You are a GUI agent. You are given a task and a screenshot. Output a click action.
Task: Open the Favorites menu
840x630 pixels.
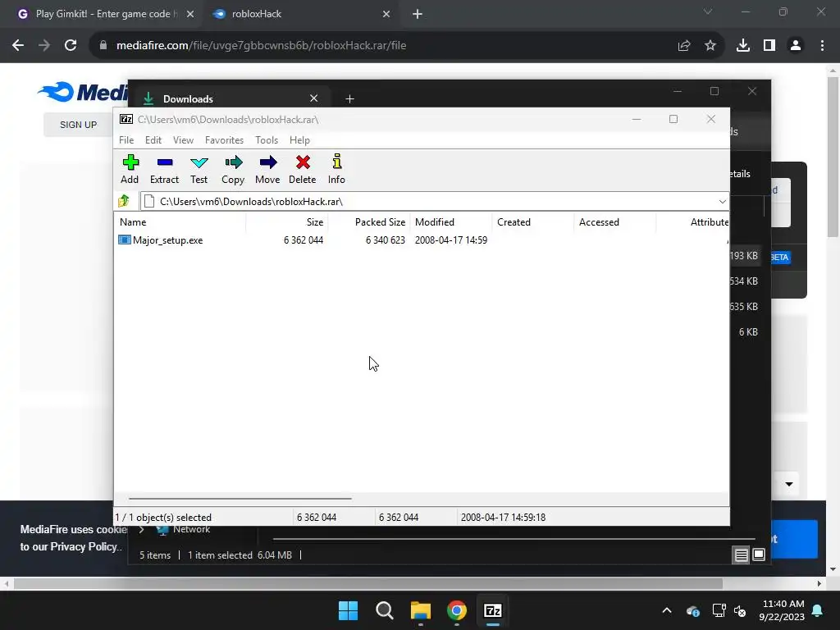pyautogui.click(x=224, y=139)
